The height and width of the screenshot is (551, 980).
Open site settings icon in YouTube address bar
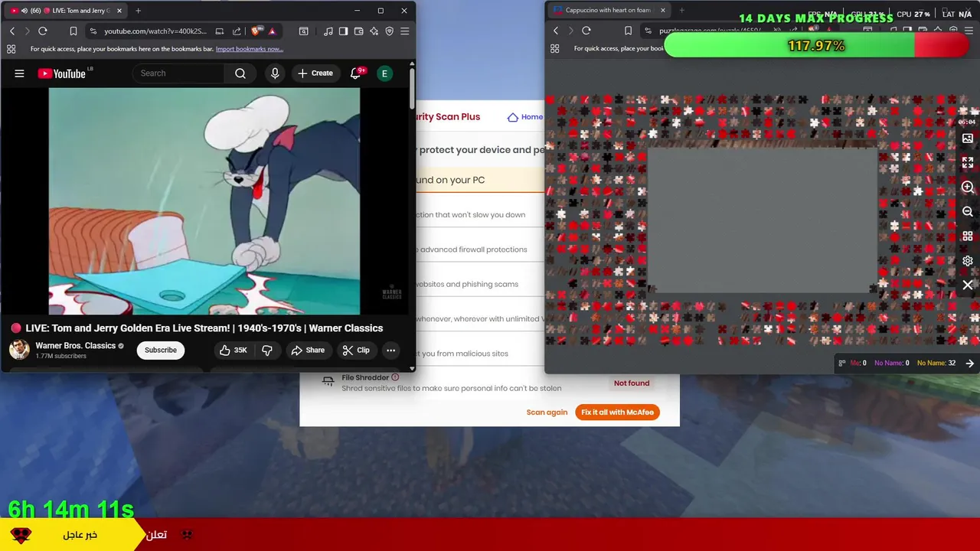(93, 31)
